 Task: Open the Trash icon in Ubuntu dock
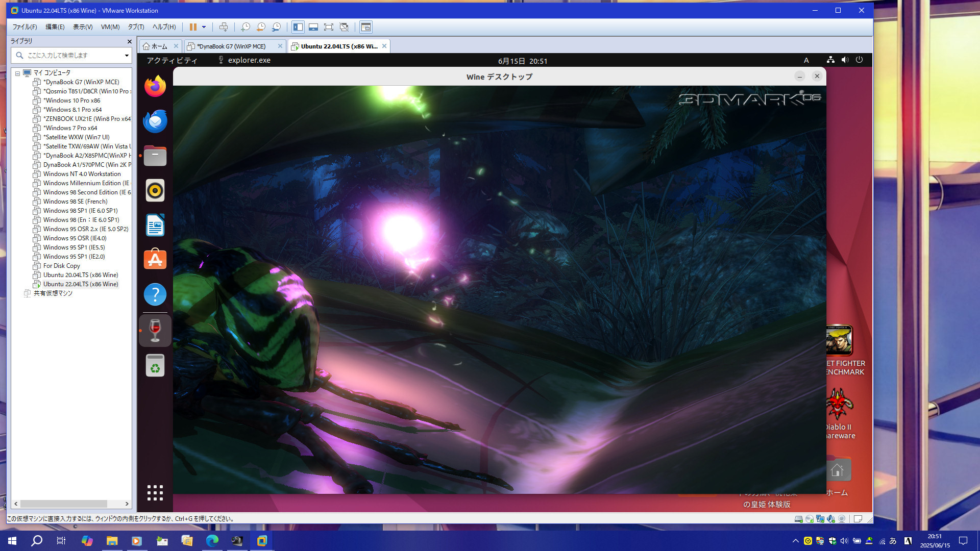click(155, 365)
